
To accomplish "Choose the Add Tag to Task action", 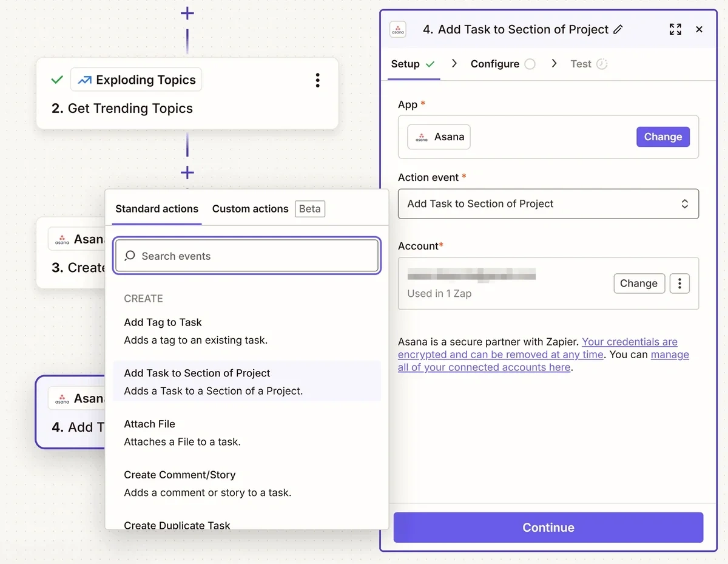I will pyautogui.click(x=247, y=331).
